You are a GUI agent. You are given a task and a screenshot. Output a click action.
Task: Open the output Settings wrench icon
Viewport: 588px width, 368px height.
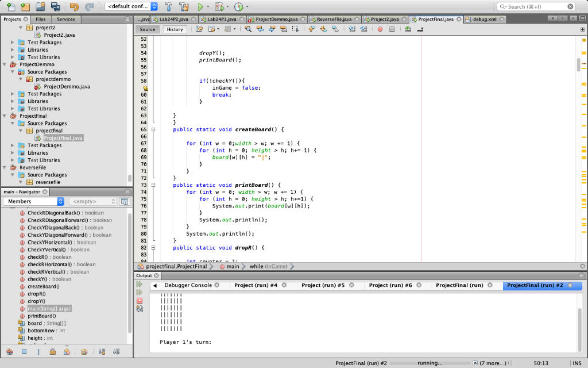coord(140,309)
